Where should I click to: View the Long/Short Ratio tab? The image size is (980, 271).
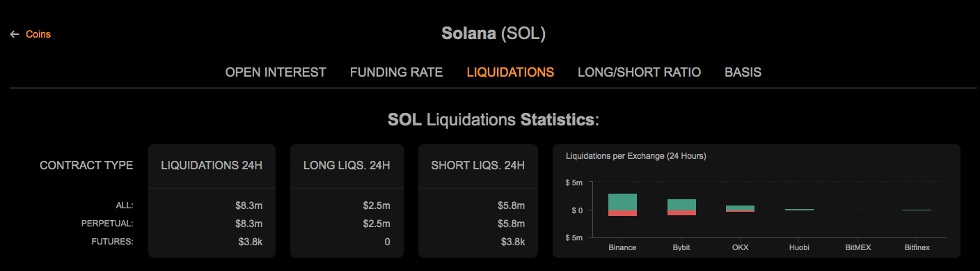[639, 72]
